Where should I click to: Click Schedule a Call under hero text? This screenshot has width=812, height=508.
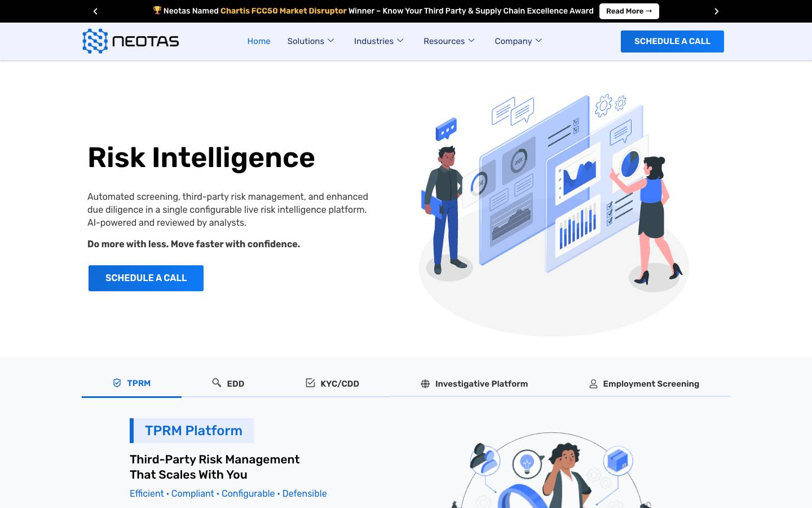pos(146,278)
